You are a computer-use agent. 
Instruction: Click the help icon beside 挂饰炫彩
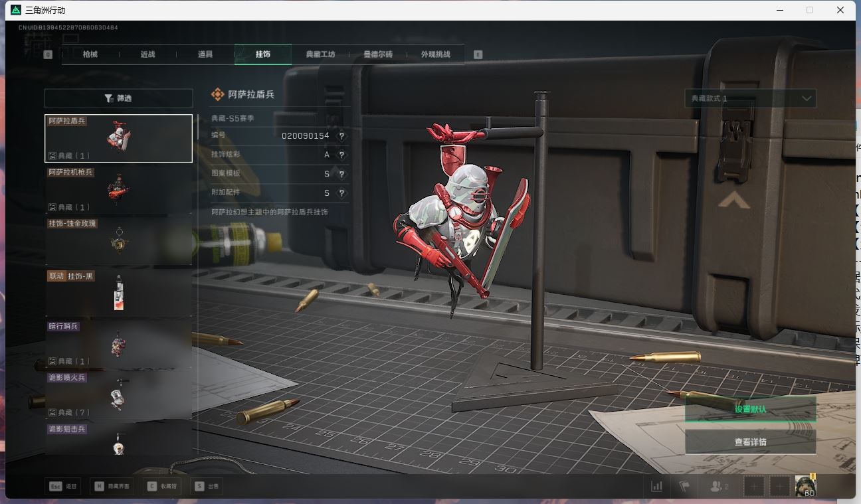coord(341,155)
